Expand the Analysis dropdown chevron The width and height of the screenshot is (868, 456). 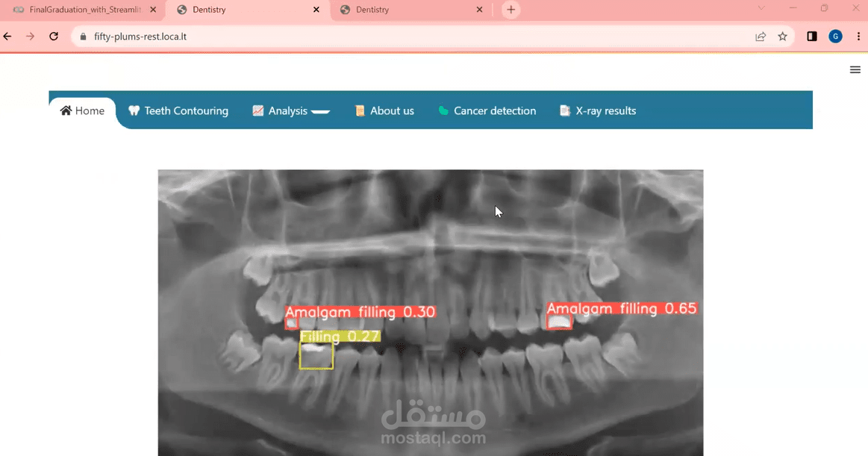320,110
